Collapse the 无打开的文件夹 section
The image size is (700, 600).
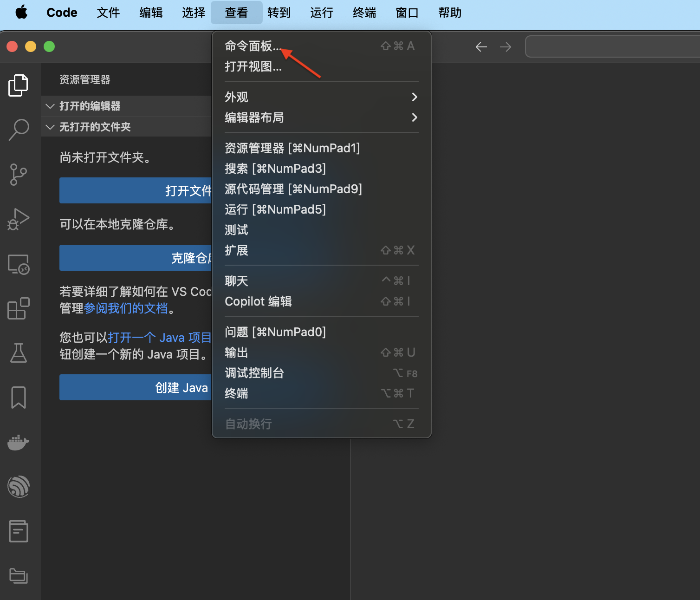126,127
